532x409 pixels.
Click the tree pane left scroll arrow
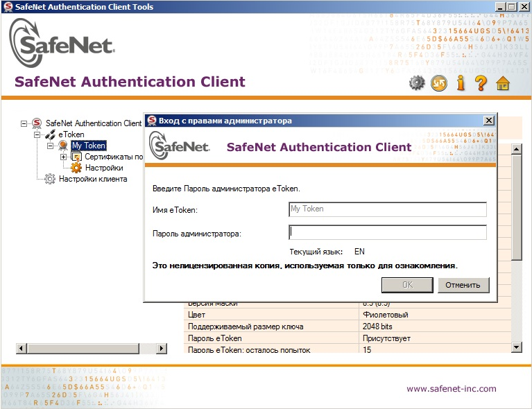pyautogui.click(x=22, y=348)
